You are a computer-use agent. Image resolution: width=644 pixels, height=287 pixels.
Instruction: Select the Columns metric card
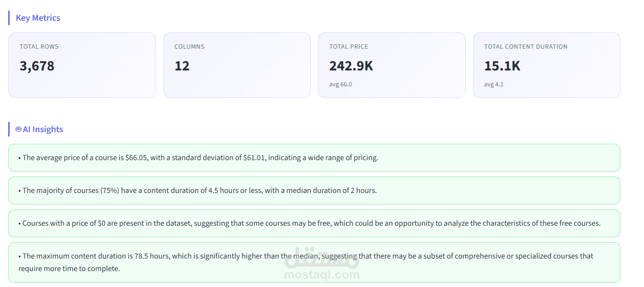click(237, 65)
